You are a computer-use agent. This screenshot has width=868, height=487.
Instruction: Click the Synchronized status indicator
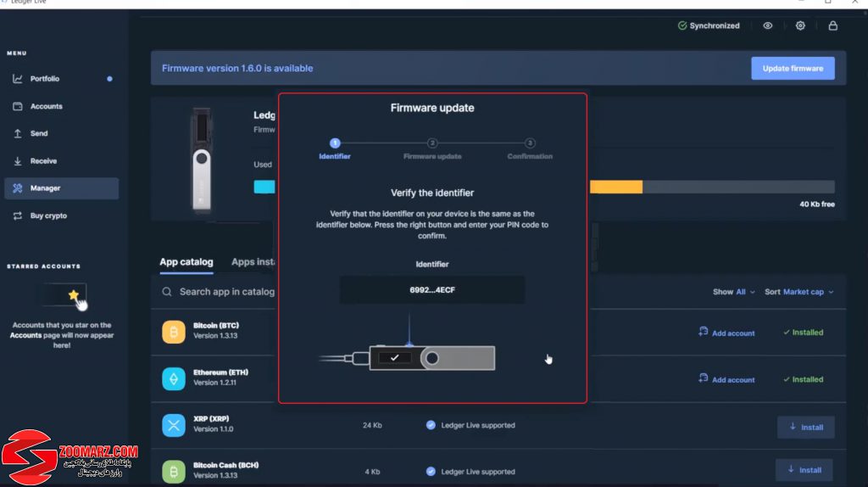(x=709, y=25)
